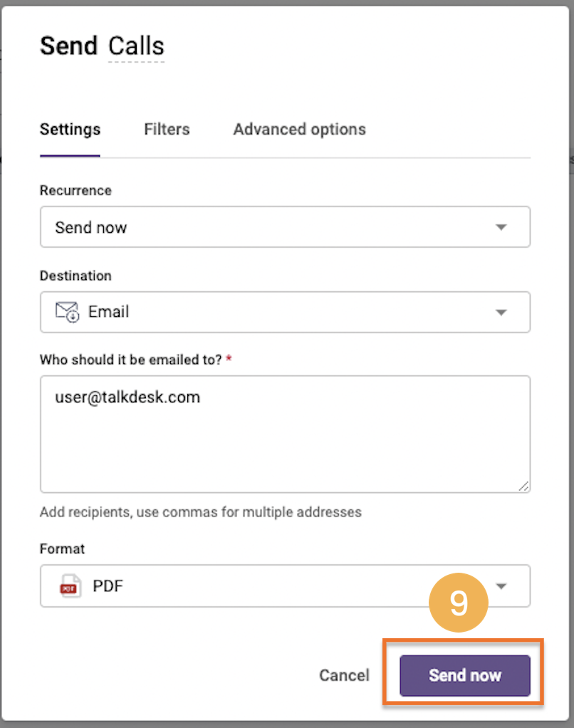Edit the 'Calls' report title
Viewport: 574px width, 728px height.
tap(136, 46)
